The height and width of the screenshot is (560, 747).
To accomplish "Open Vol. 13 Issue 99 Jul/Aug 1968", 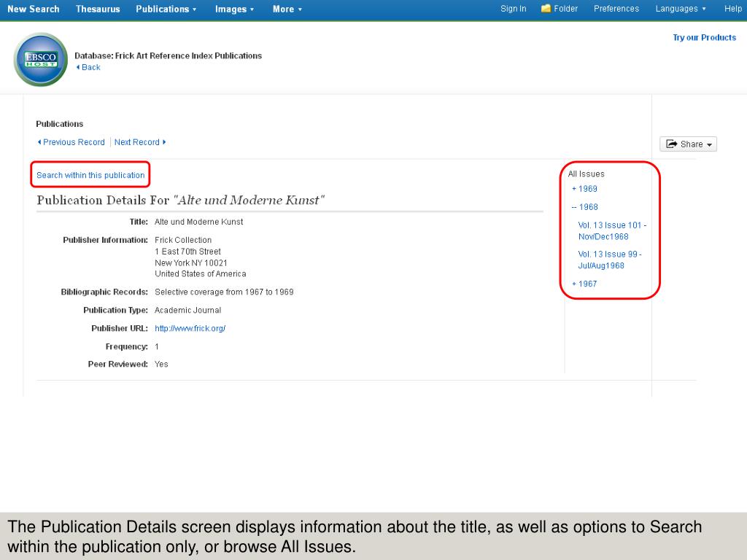I will click(610, 260).
